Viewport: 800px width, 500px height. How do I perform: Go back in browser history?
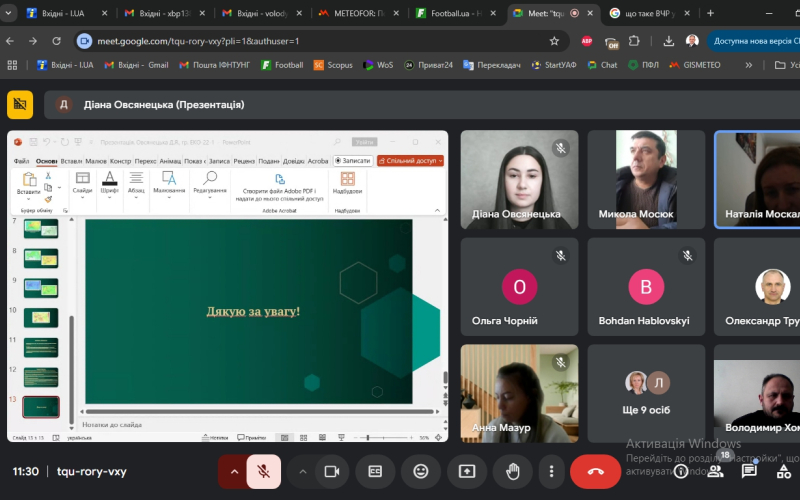point(10,41)
